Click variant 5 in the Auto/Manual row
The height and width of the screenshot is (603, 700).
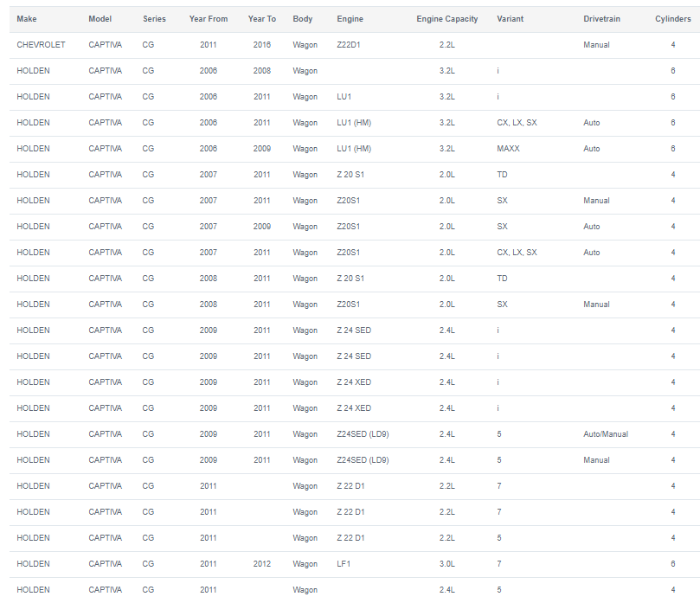click(x=499, y=433)
